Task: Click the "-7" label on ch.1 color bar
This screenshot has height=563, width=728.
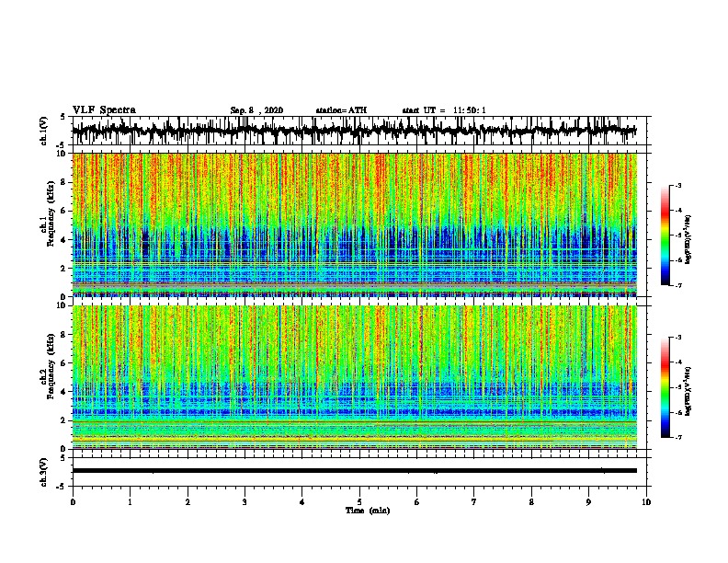Action: pos(677,285)
